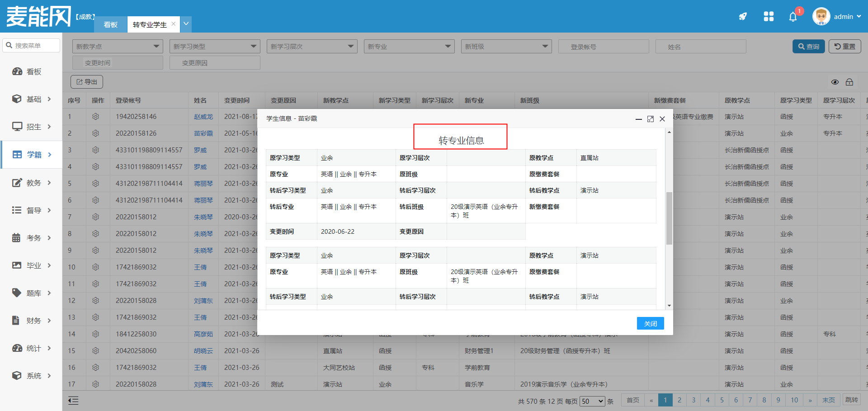This screenshot has width=868, height=411.
Task: Open the per-page count dropdown showing 50
Action: pyautogui.click(x=592, y=401)
